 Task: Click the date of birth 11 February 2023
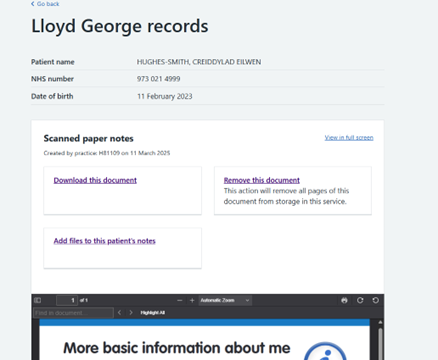[165, 96]
